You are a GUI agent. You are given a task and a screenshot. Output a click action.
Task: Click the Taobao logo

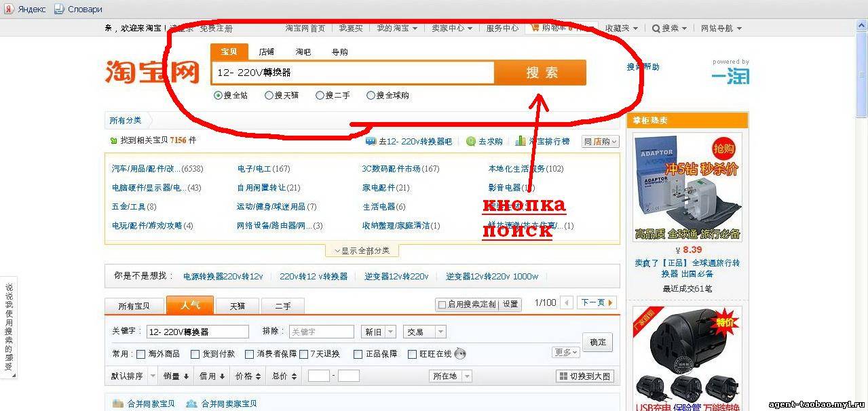[x=152, y=71]
